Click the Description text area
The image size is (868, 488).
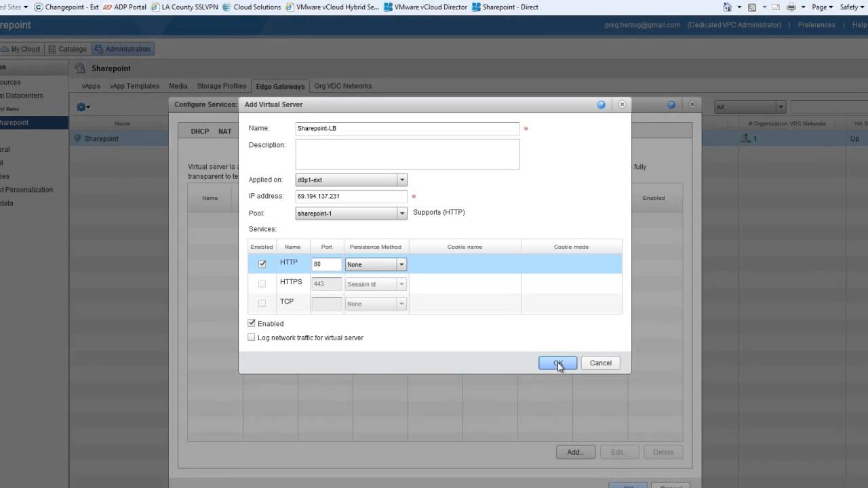408,155
